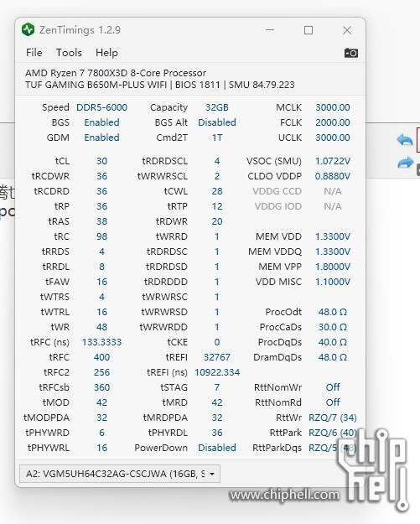
Task: Click the tFAW value 16
Action: click(x=102, y=282)
